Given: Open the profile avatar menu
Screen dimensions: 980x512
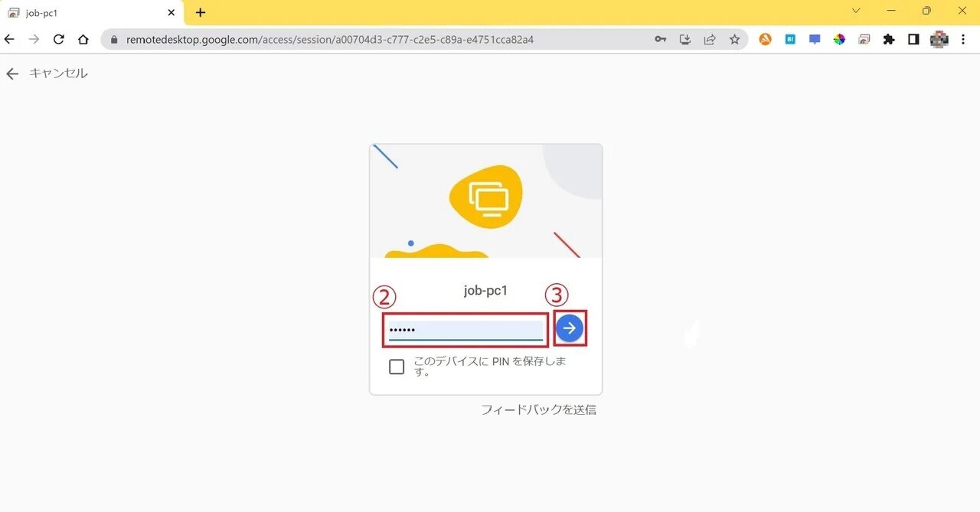Looking at the screenshot, I should click(939, 39).
